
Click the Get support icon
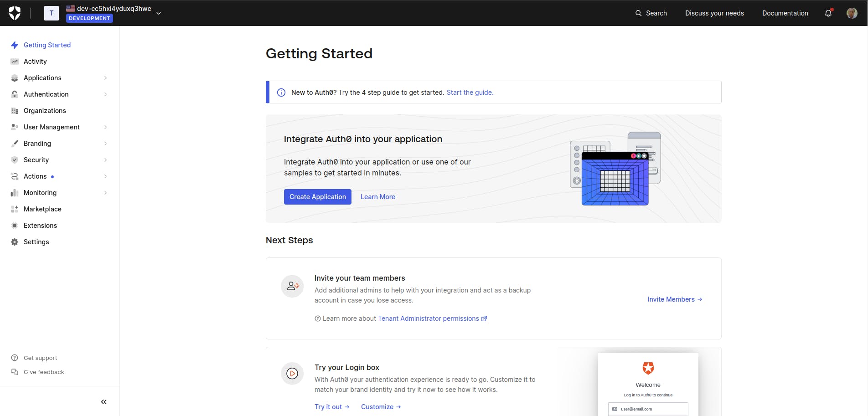[14, 358]
